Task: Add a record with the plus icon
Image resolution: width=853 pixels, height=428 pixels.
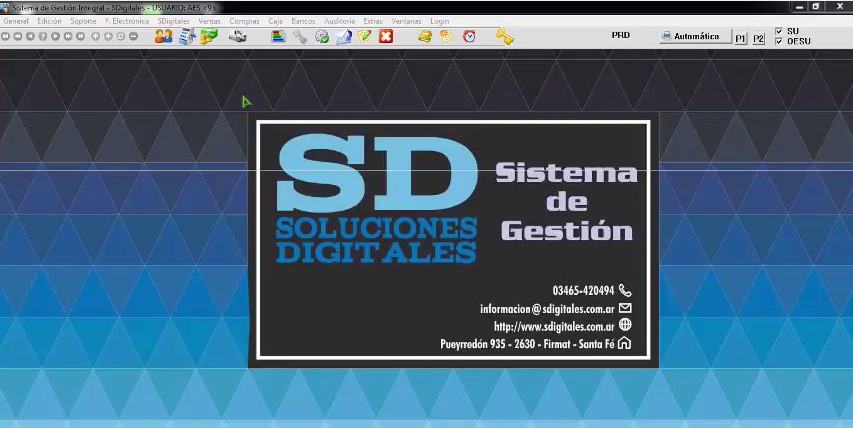Action: click(x=108, y=36)
